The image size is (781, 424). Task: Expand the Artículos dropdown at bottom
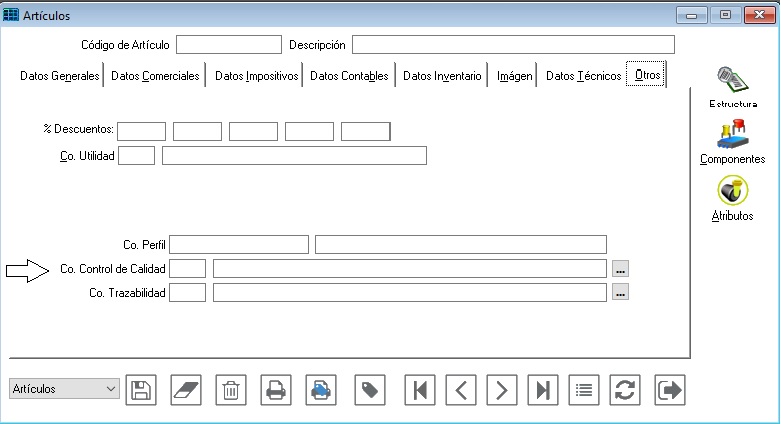[x=109, y=389]
